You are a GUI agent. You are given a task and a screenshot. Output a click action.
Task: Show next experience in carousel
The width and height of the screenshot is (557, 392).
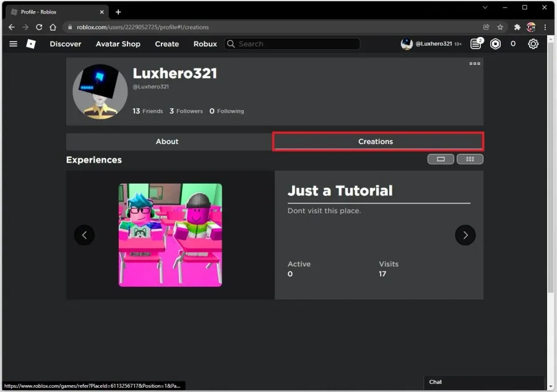465,235
